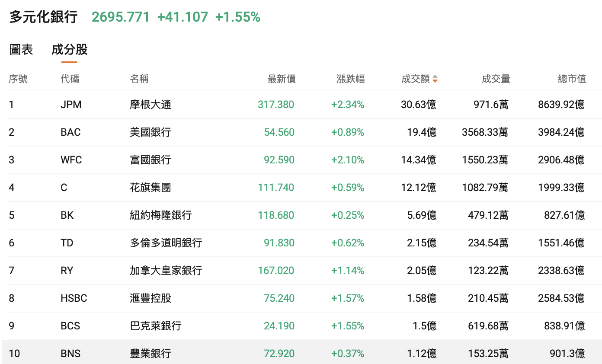Open JPM stock code link

(71, 105)
